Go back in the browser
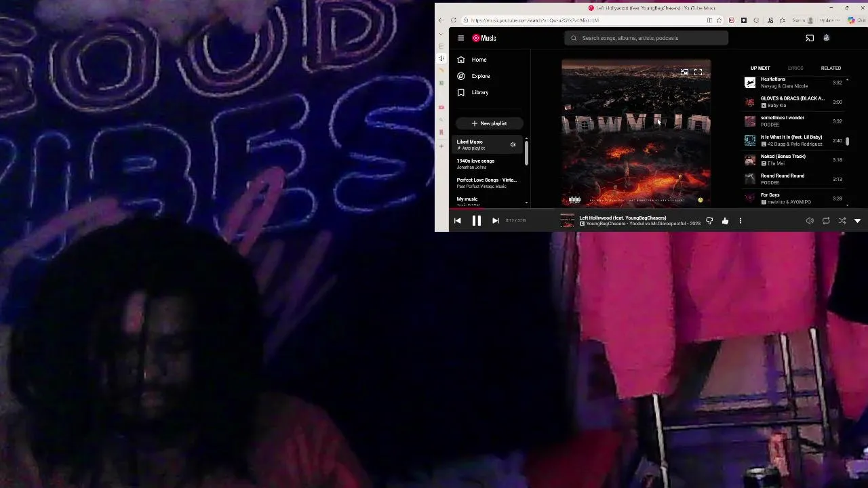The image size is (868, 488). (x=441, y=20)
